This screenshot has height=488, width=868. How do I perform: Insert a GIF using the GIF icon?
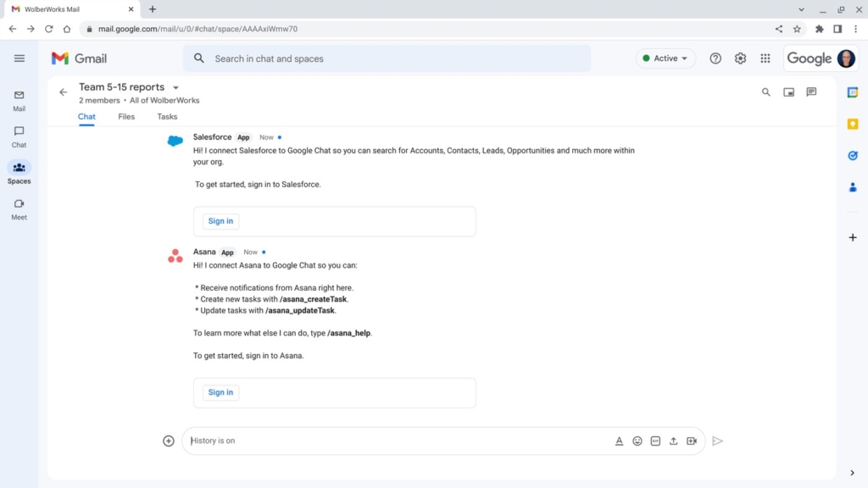655,441
